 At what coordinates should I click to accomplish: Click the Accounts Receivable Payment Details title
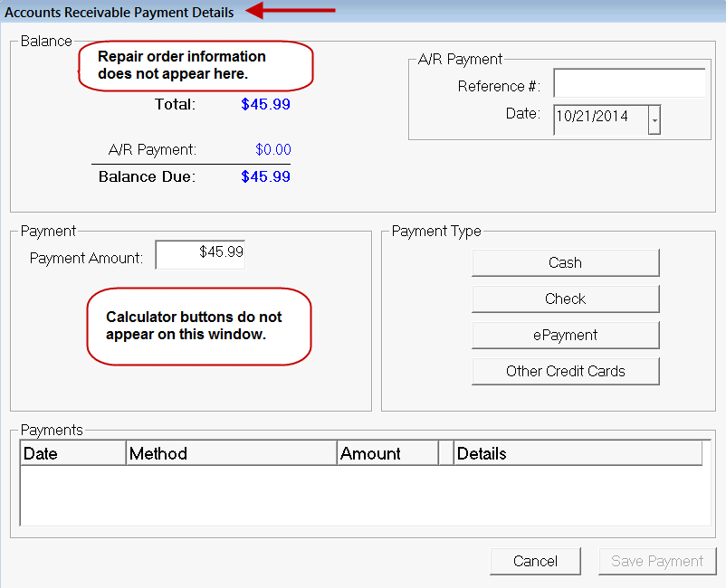click(119, 13)
